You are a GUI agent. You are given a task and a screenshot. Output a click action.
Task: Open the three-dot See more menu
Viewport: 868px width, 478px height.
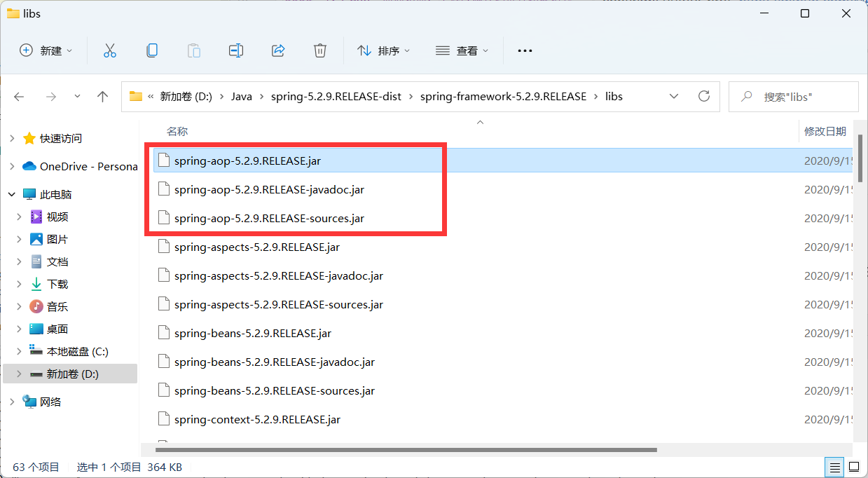coord(525,50)
